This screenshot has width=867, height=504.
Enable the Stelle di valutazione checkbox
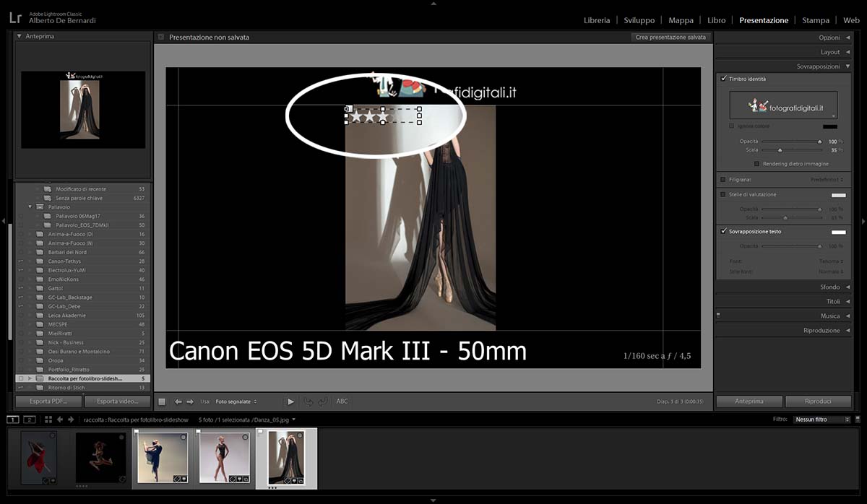(x=723, y=194)
